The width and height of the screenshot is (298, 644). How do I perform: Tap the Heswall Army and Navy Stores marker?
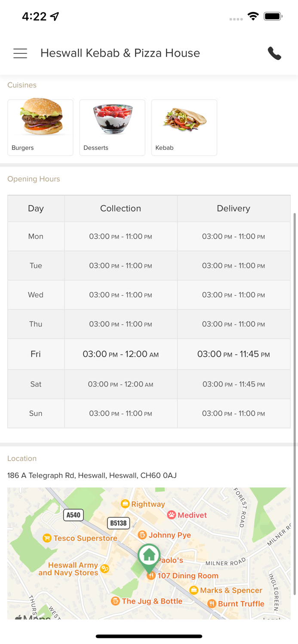104,569
